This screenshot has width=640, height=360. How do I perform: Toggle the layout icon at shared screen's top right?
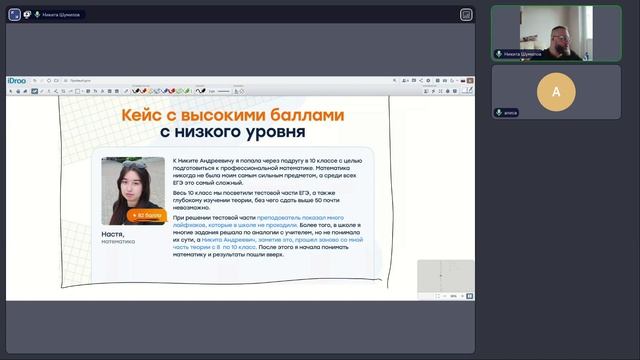(x=466, y=15)
